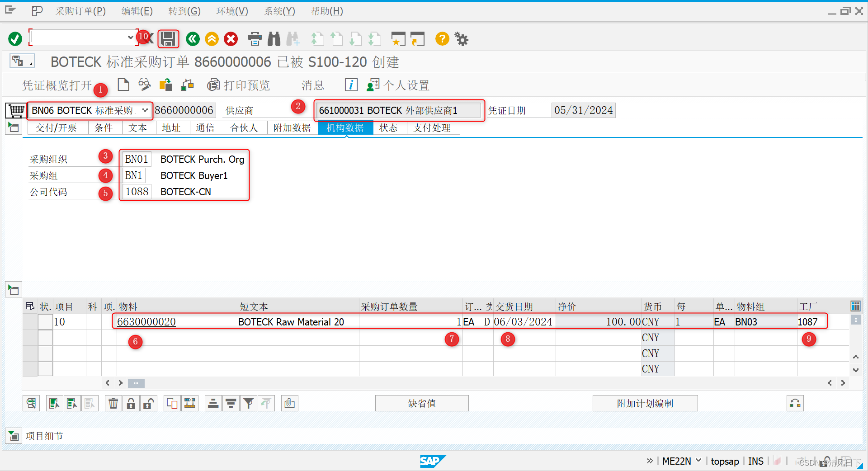
Task: Click the Sort descending icon
Action: (231, 403)
